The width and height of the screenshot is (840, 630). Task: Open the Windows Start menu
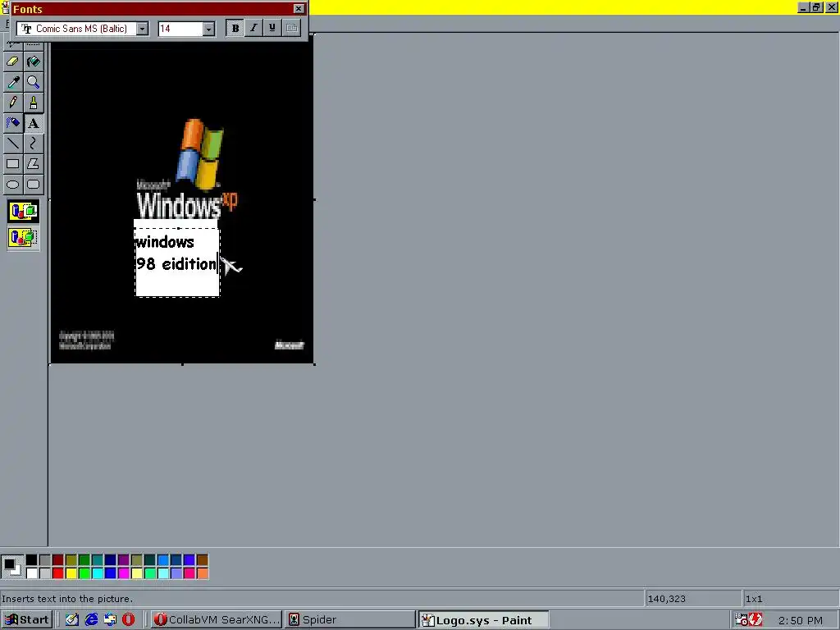[x=27, y=620]
